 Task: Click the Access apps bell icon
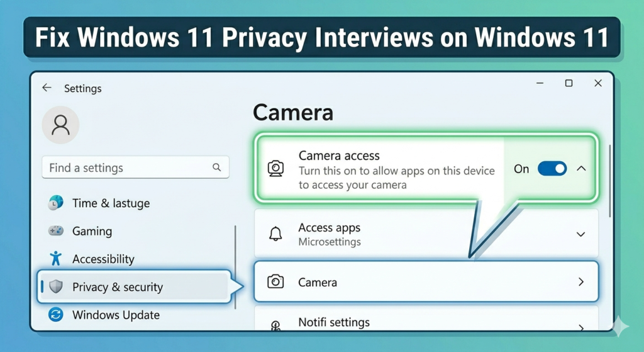(x=275, y=234)
